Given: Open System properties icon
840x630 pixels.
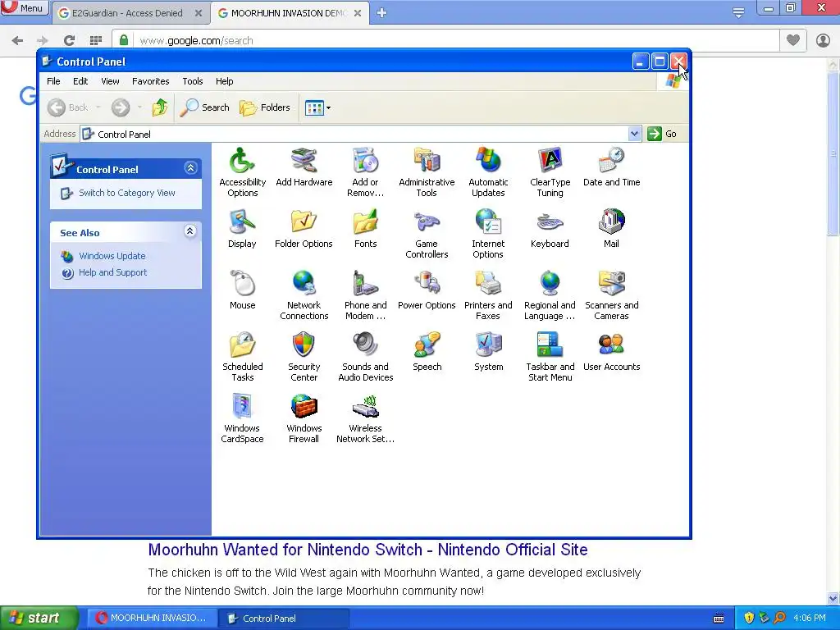Looking at the screenshot, I should click(x=488, y=351).
